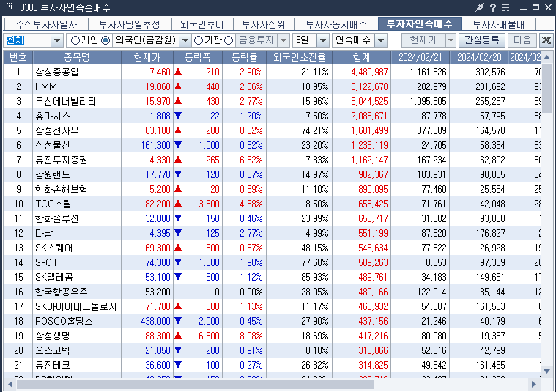Screen dimensions: 556x392
Task: Switch to 투자자당일추정 tab
Action: (x=130, y=24)
